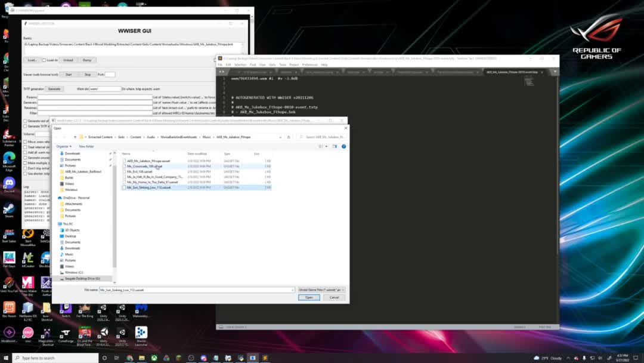Go up one folder in Open dialog
644x363 pixels.
[75, 137]
